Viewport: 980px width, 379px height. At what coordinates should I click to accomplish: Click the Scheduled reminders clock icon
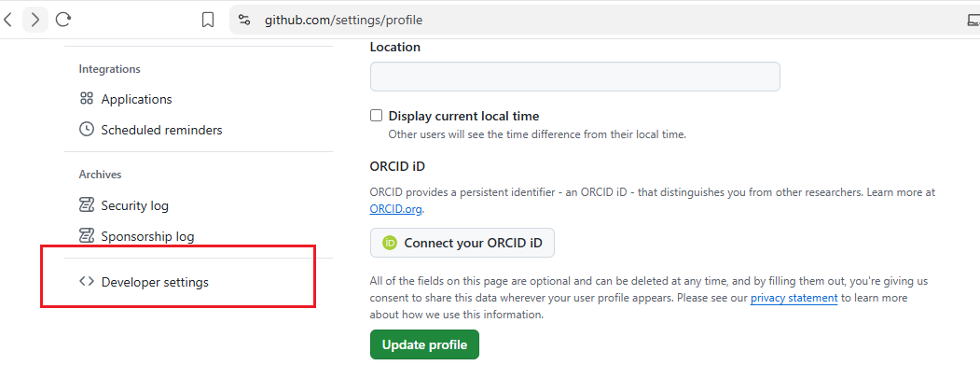(x=86, y=130)
